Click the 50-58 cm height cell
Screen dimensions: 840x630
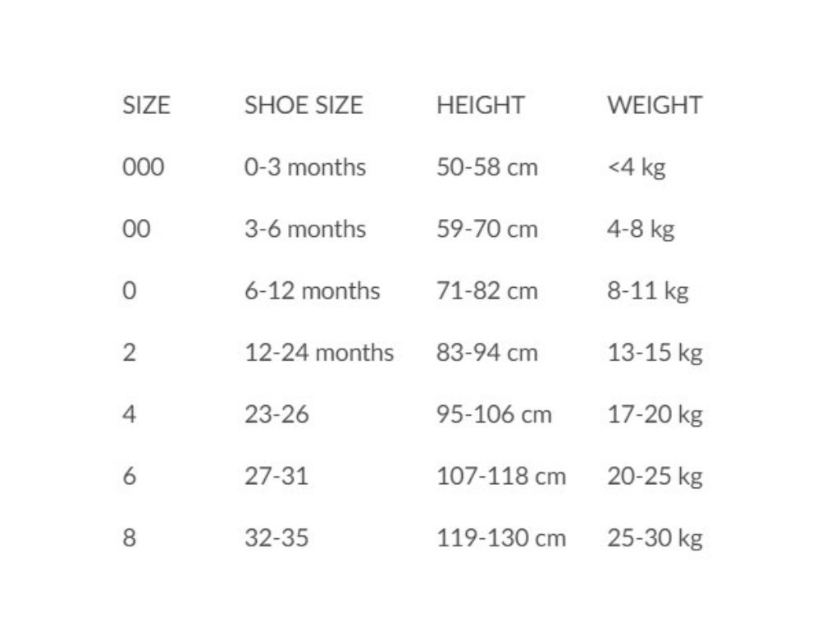tap(487, 167)
